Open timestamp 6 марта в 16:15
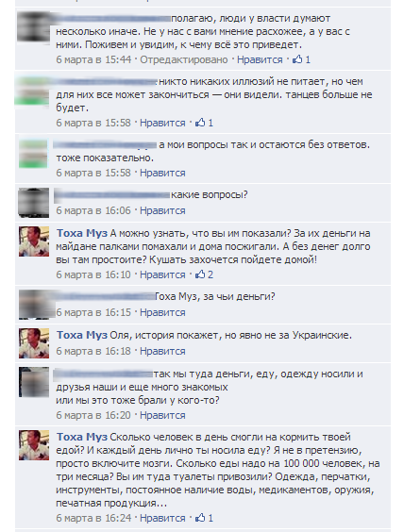Screen dimensions: 404x532 93,312
